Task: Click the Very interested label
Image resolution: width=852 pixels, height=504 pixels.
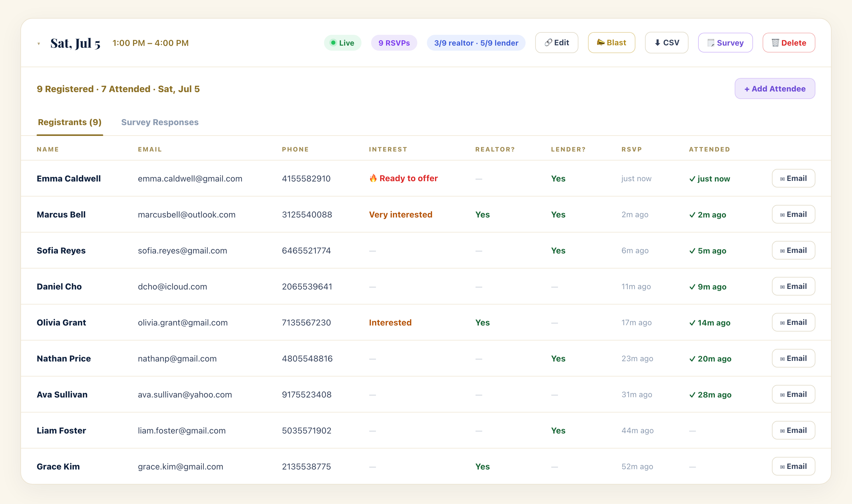Action: [400, 214]
